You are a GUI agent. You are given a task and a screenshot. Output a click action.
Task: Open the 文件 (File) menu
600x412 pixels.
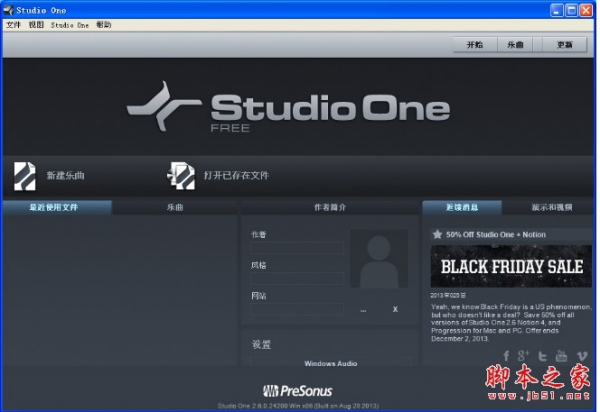point(13,25)
